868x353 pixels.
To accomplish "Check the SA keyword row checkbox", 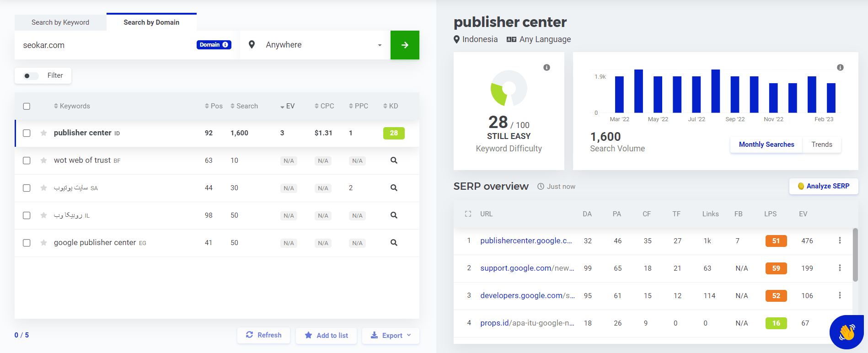I will (x=27, y=188).
